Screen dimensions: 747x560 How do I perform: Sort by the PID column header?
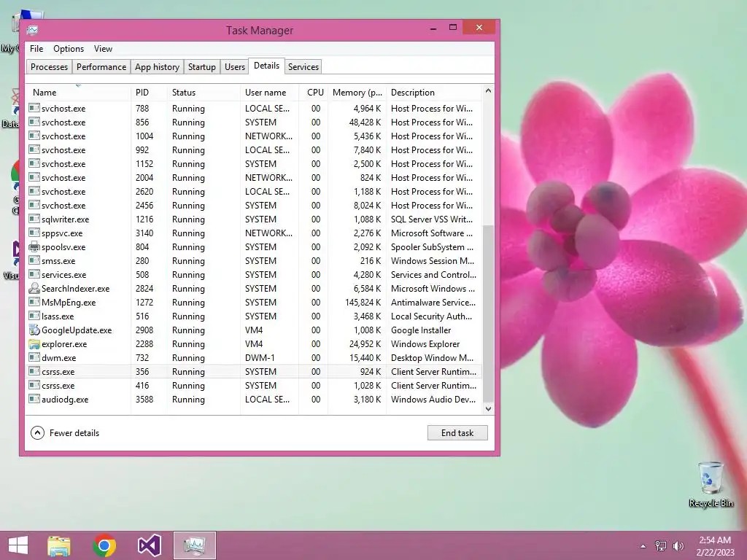(x=149, y=93)
